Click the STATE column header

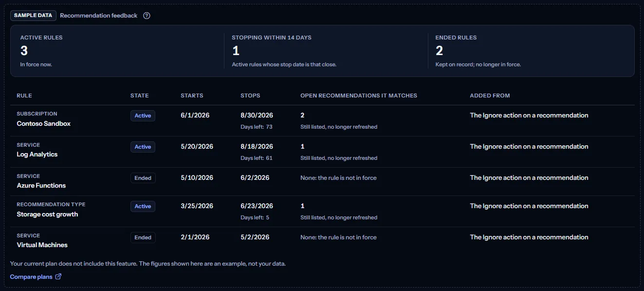coord(140,96)
